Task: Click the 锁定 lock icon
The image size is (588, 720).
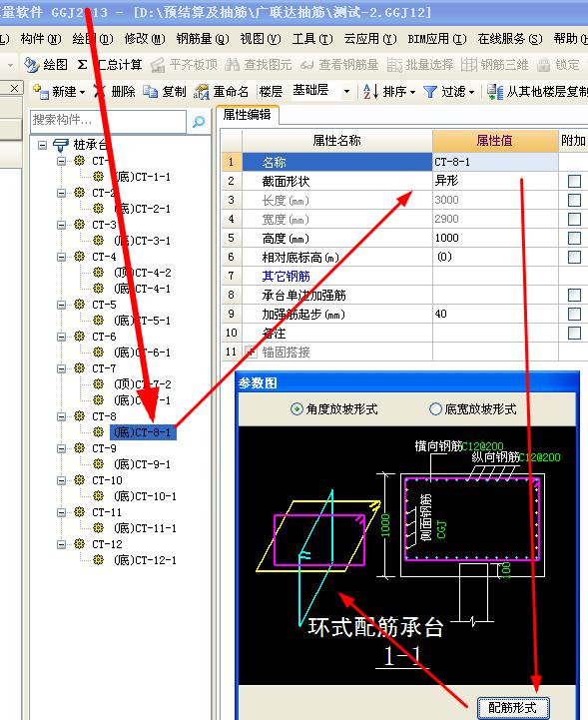Action: (x=543, y=65)
